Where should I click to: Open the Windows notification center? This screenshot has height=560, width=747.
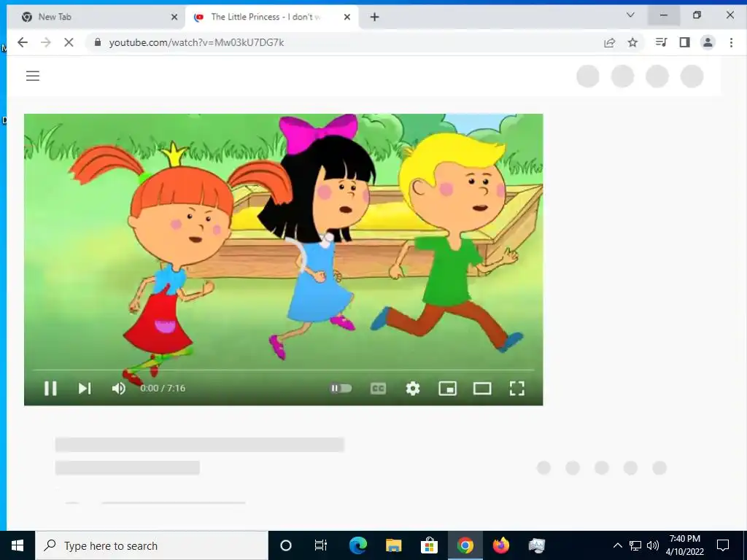pos(723,545)
